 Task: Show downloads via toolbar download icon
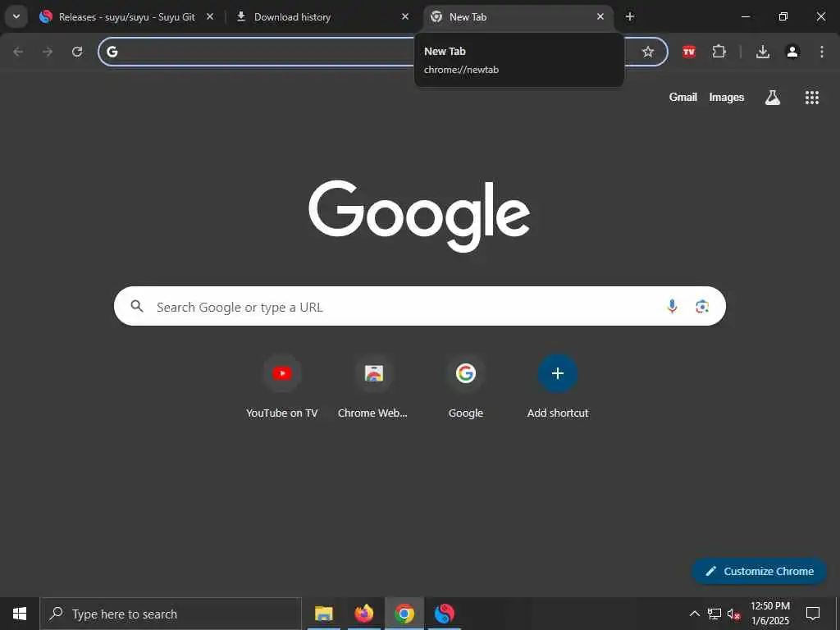click(x=763, y=52)
